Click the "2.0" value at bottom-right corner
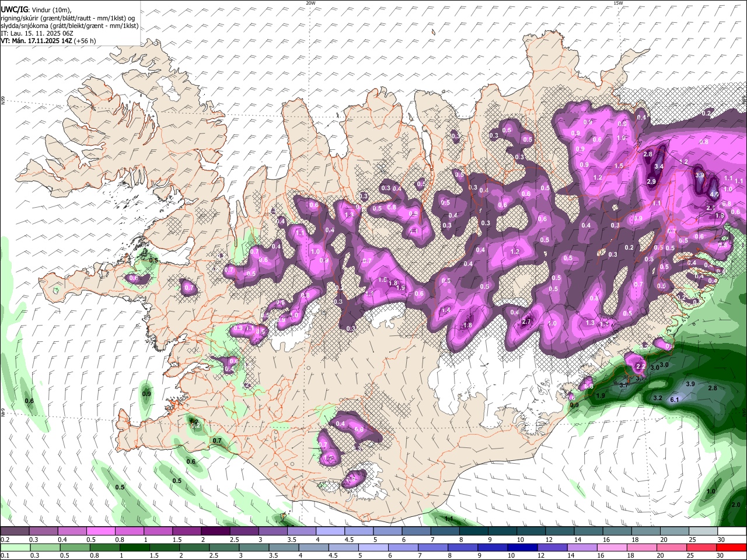 [735, 505]
